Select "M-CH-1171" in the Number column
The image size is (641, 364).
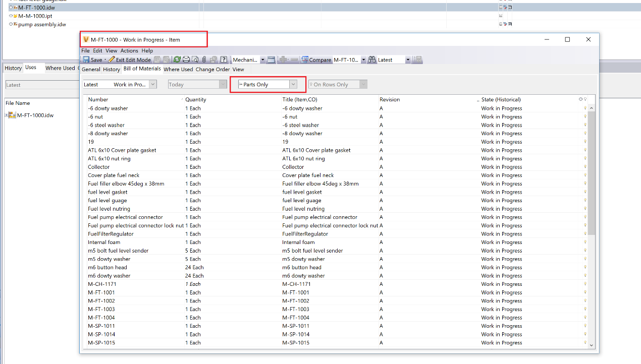tap(101, 284)
